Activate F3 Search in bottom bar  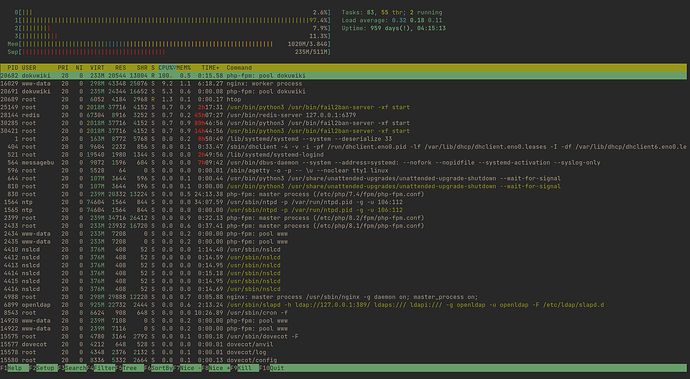72,368
